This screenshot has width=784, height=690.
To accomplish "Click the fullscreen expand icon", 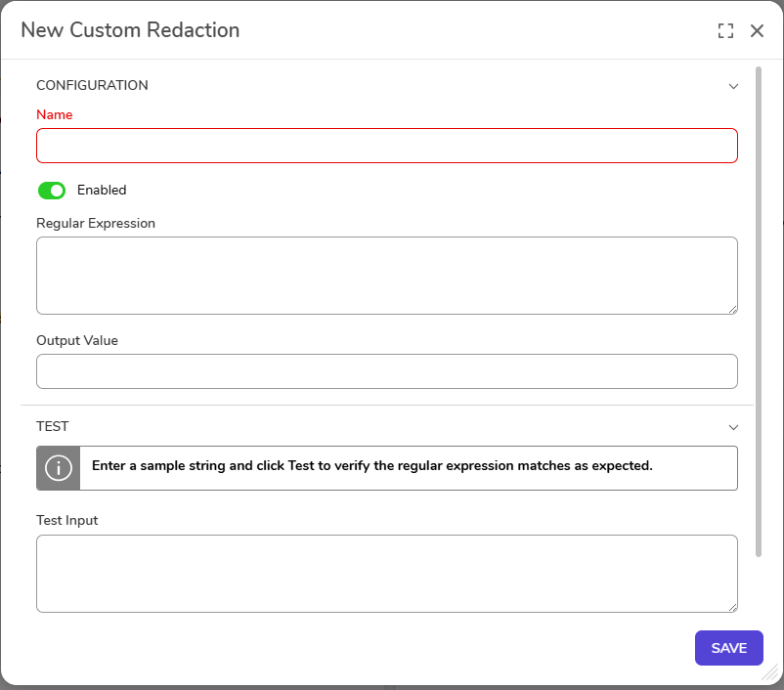I will [725, 30].
